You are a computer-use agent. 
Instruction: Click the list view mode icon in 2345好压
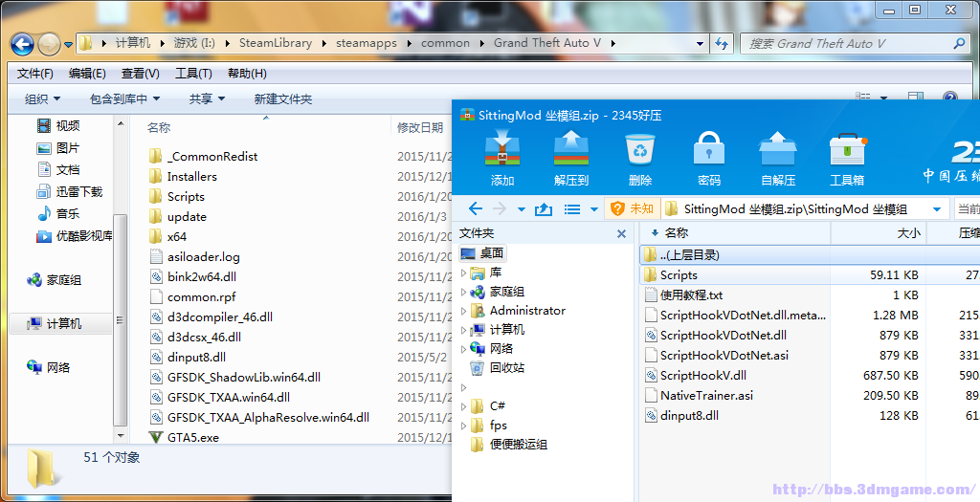[572, 209]
